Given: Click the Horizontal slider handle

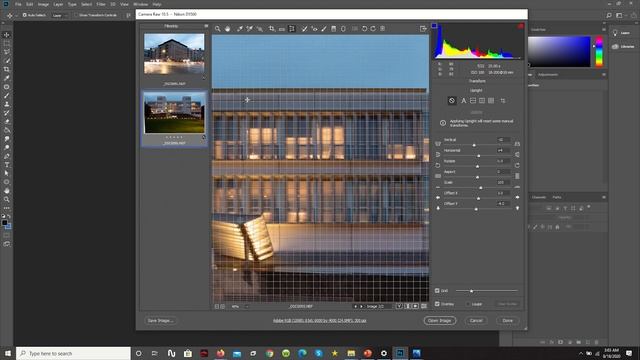Looking at the screenshot, I should 478,156.
